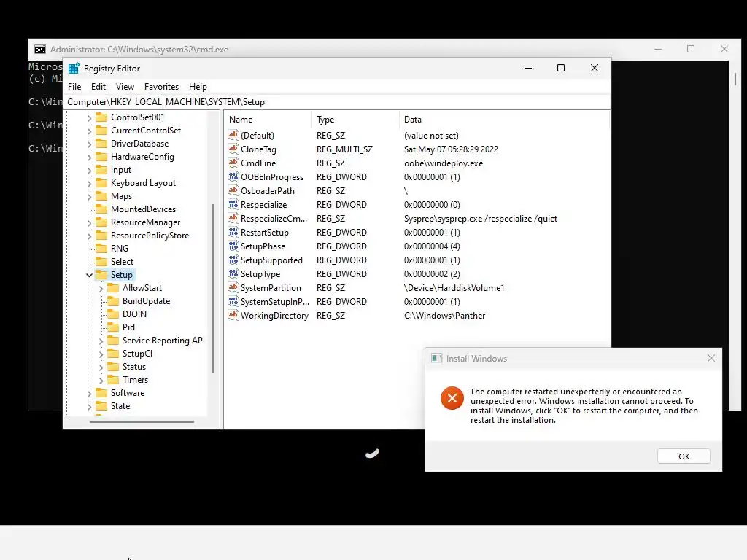The width and height of the screenshot is (747, 560).
Task: Open the Help menu
Action: click(x=198, y=87)
